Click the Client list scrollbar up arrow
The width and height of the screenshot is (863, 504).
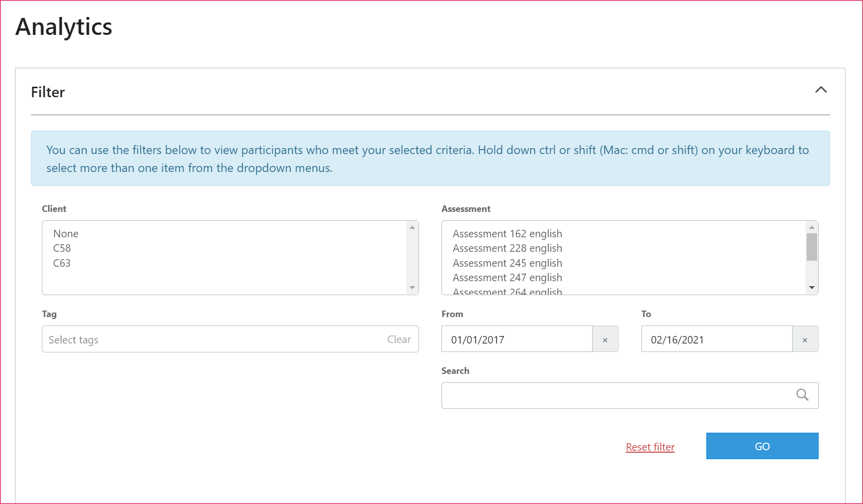(x=413, y=227)
